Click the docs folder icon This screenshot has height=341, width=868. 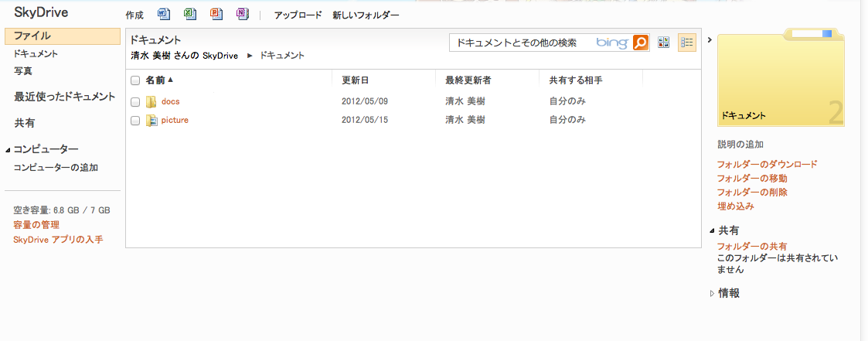coord(151,102)
